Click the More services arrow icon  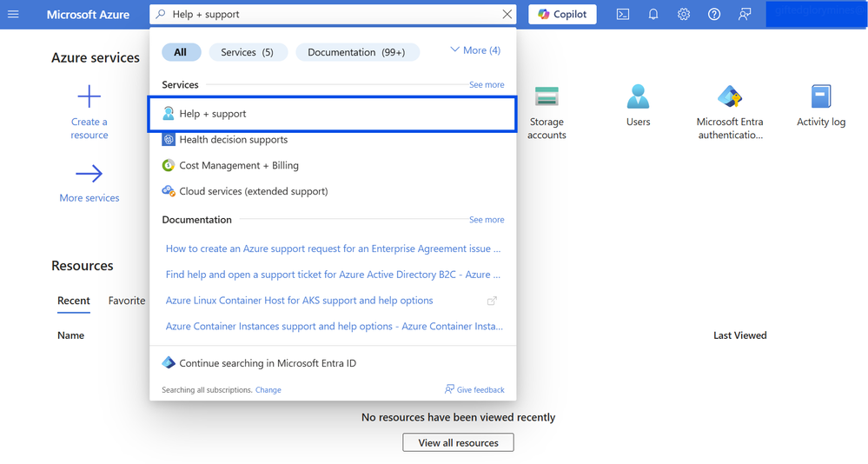coord(89,173)
